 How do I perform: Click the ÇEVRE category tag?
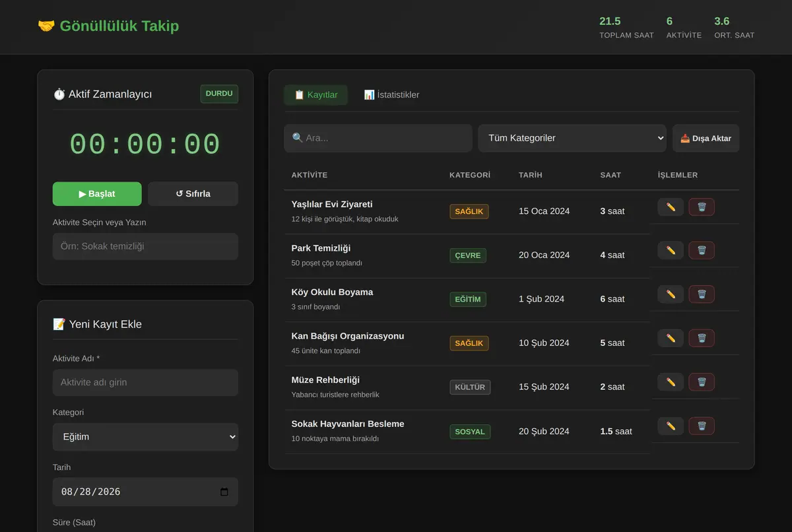point(468,255)
